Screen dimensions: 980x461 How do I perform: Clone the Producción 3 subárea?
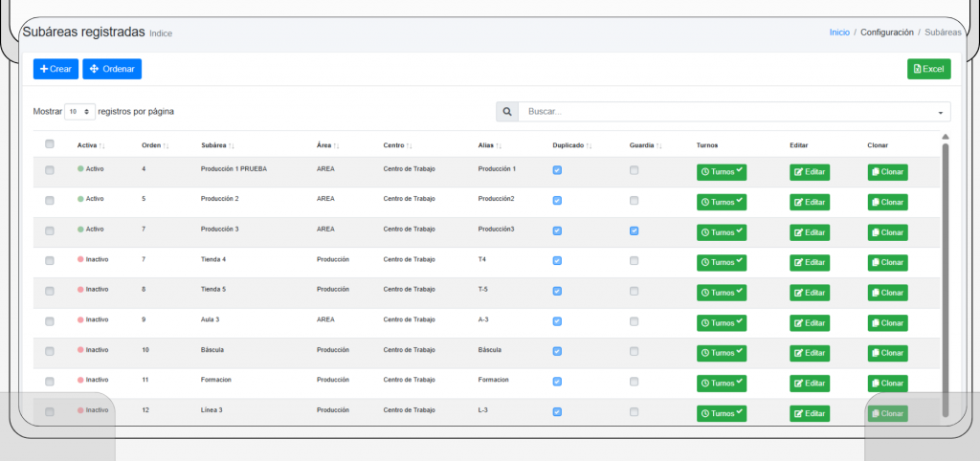pyautogui.click(x=887, y=232)
